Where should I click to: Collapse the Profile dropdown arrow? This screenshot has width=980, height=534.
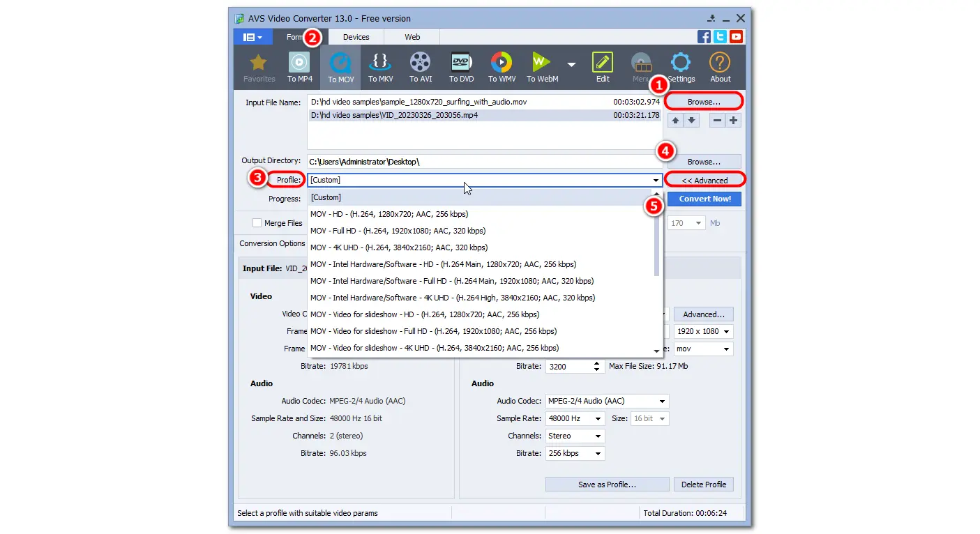pyautogui.click(x=656, y=181)
